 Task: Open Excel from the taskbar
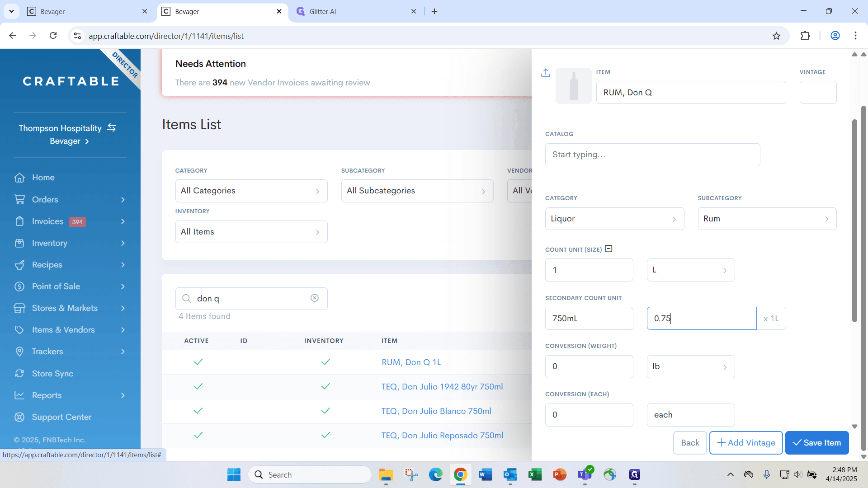(535, 475)
